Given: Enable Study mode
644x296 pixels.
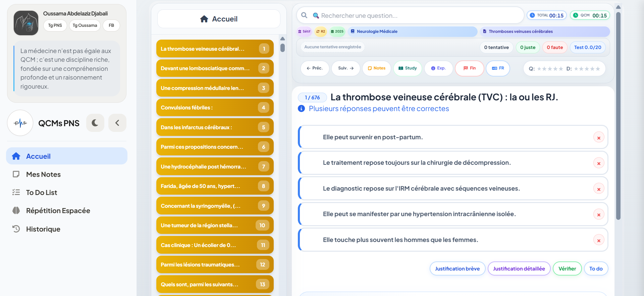Looking at the screenshot, I should 408,68.
